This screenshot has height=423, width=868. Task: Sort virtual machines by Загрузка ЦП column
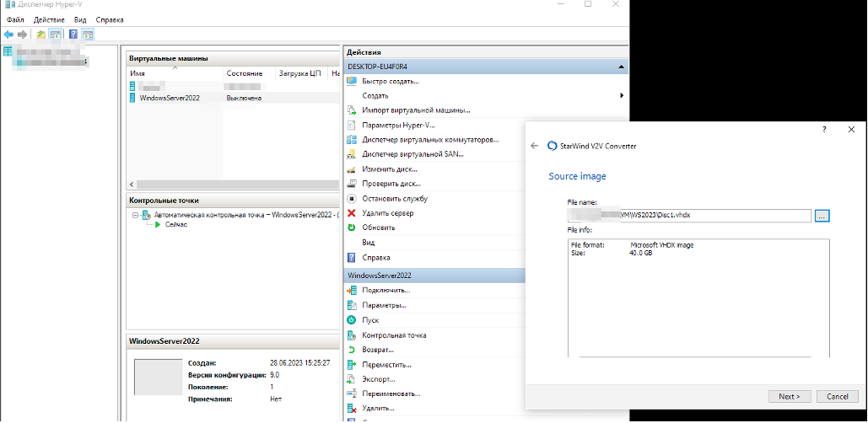pos(301,73)
